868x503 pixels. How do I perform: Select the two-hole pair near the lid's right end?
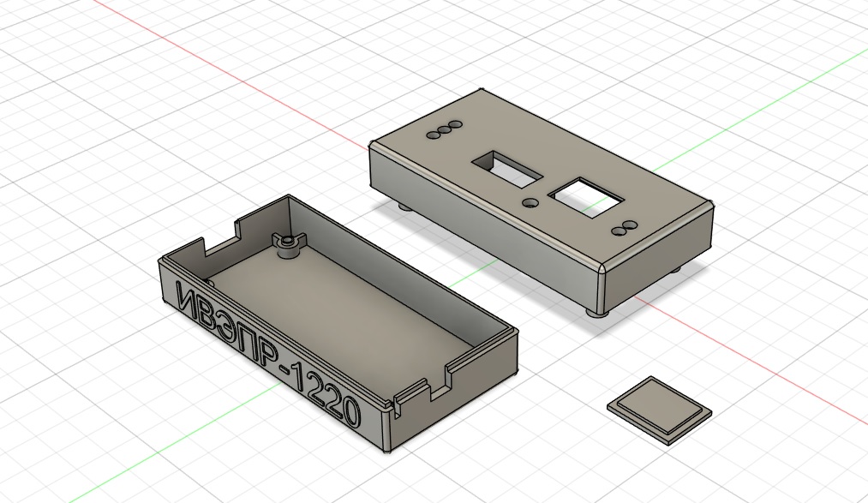[x=624, y=228]
